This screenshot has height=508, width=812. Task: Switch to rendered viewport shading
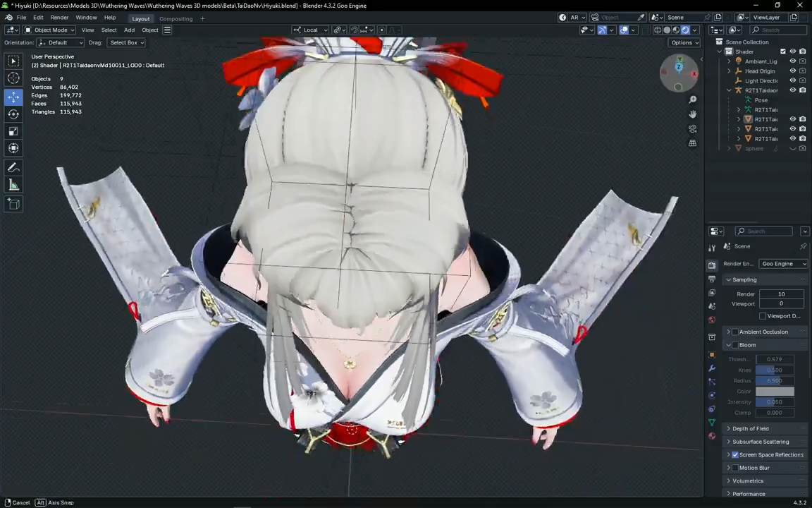coord(685,30)
